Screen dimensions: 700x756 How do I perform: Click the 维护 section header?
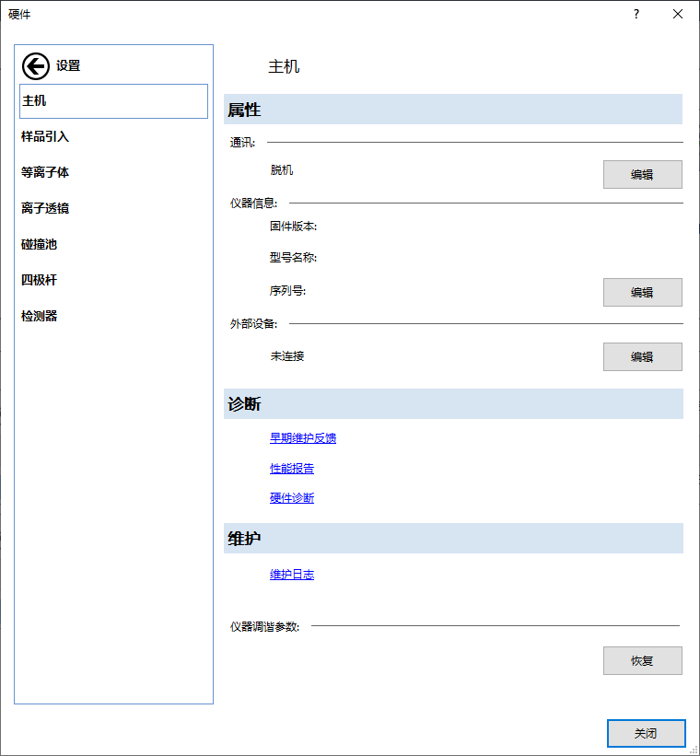click(x=453, y=538)
